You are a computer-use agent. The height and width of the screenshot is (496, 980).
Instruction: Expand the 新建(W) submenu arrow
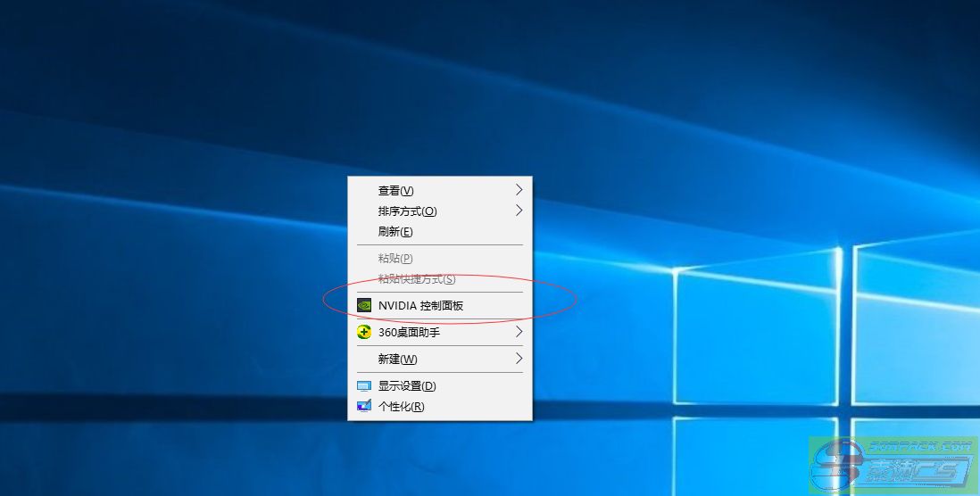pyautogui.click(x=519, y=359)
